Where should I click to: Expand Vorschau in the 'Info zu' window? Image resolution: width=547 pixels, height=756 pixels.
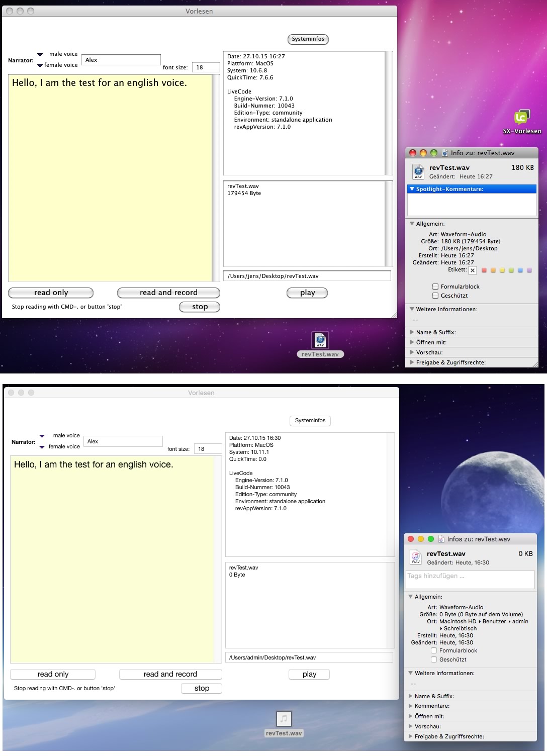pyautogui.click(x=412, y=352)
